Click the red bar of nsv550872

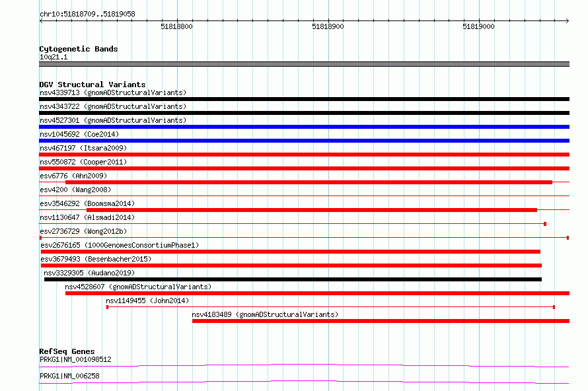click(304, 168)
